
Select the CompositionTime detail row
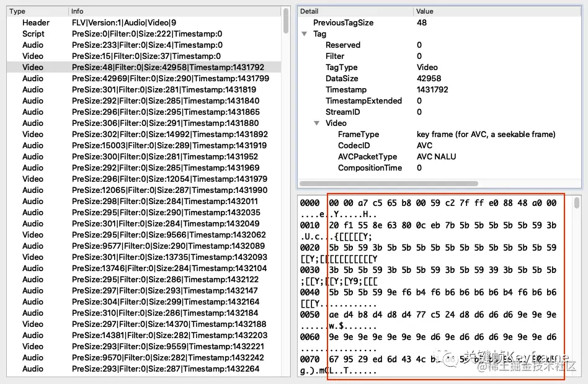pyautogui.click(x=440, y=167)
